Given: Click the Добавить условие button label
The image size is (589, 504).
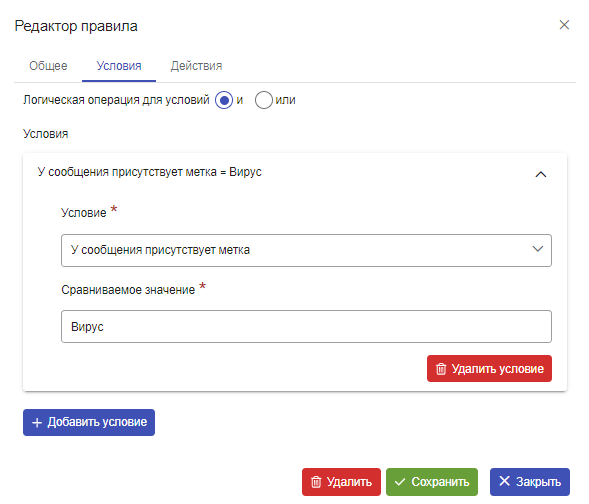Looking at the screenshot, I should 97,422.
